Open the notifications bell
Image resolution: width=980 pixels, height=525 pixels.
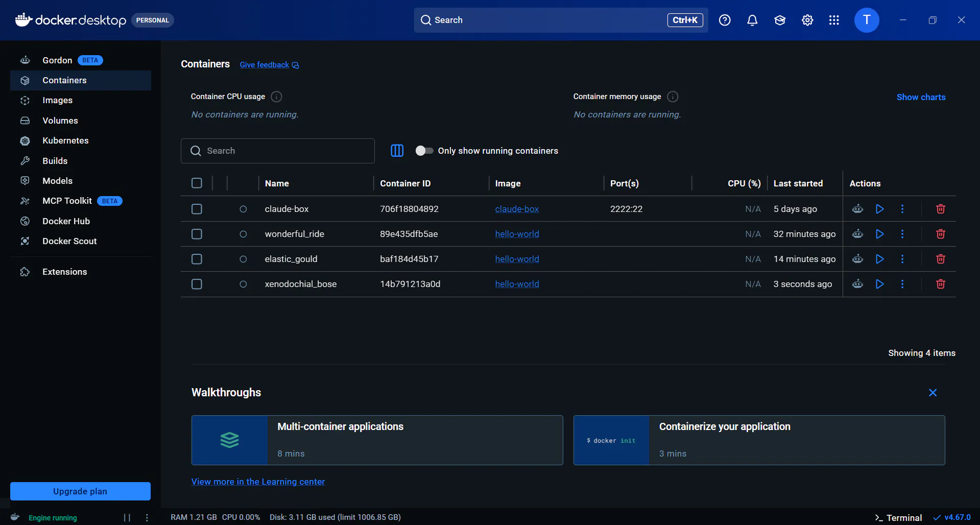click(x=752, y=20)
